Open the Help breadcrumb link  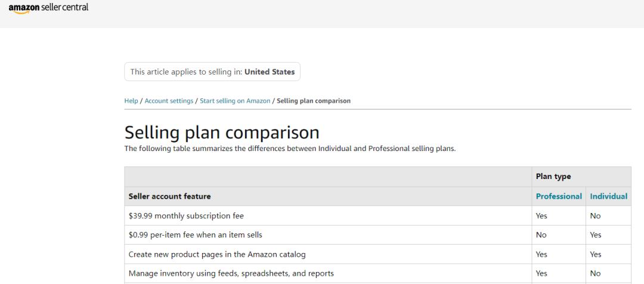(x=131, y=101)
